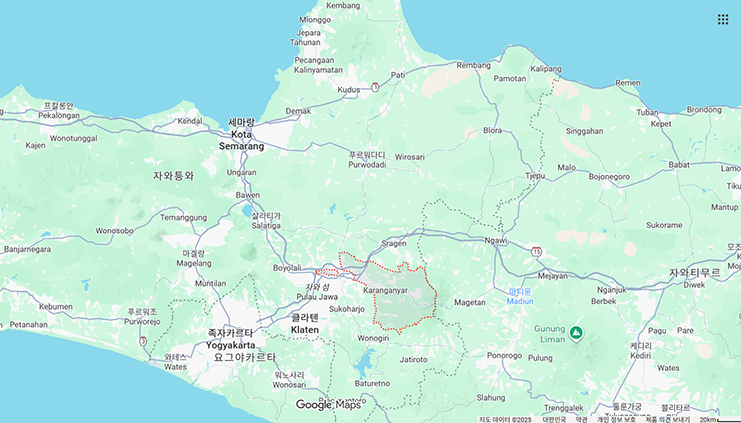Viewport: 741px width, 423px height.
Task: Open the Google apps grid icon
Action: click(x=723, y=19)
